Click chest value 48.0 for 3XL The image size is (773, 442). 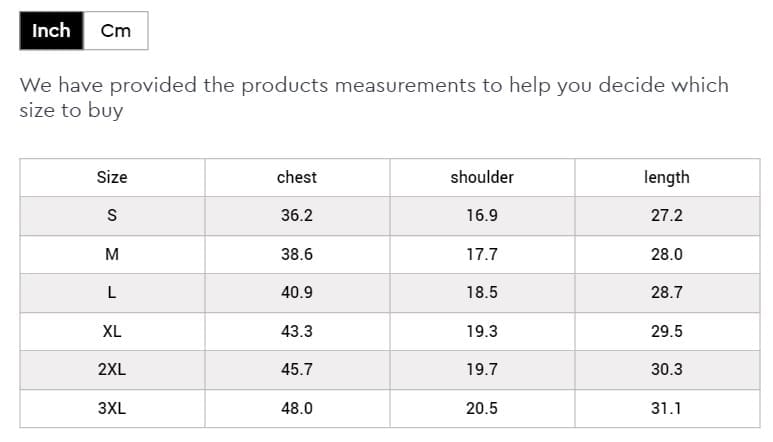[297, 408]
